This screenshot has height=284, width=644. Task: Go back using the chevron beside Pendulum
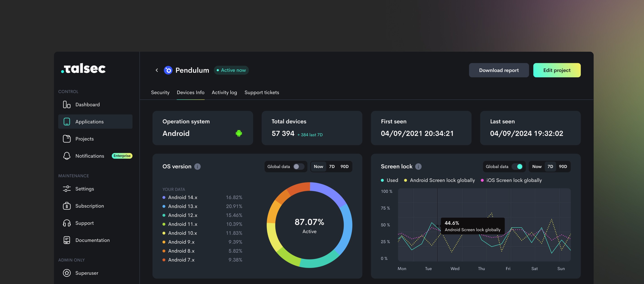click(157, 70)
